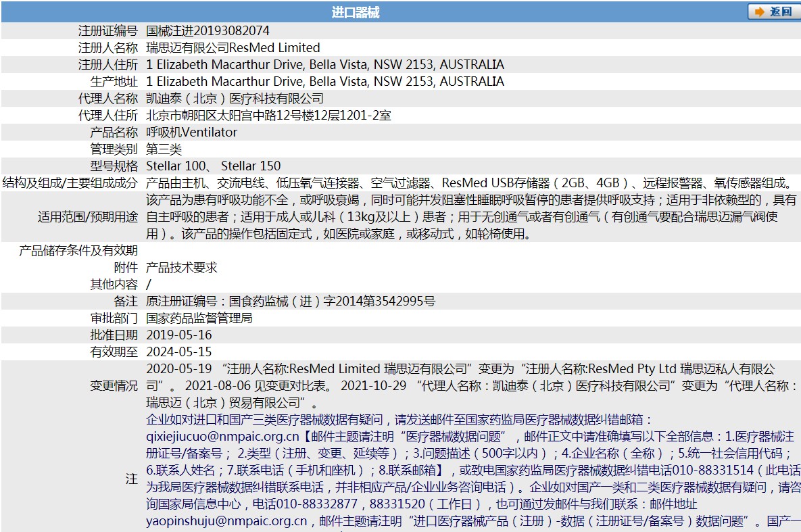
Task: Click the 结构及组成/主要组成成分 label
Action: (70, 183)
